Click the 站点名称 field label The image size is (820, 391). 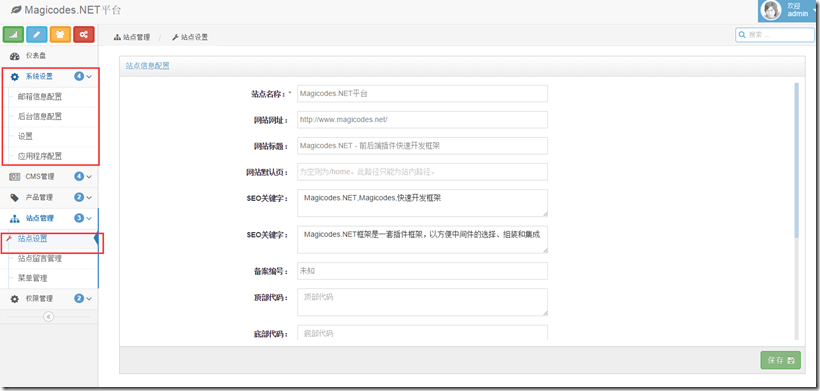click(268, 94)
